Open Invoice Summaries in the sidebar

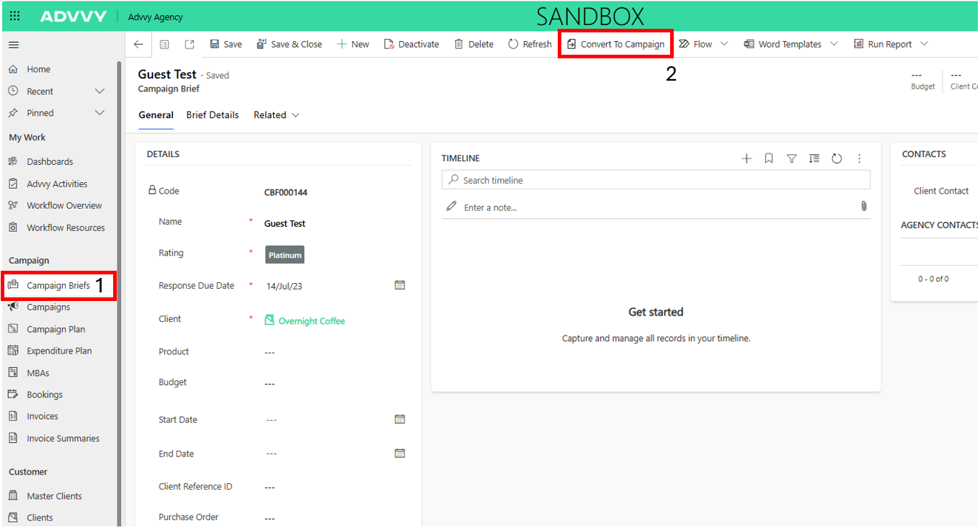(63, 439)
